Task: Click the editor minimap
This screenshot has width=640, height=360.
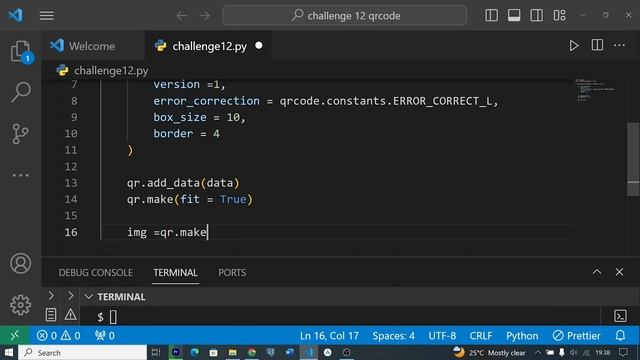Action: (595, 90)
